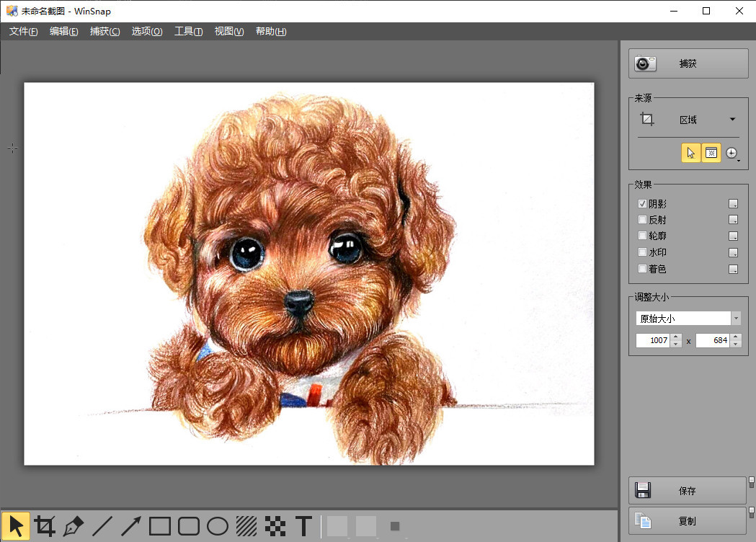This screenshot has width=756, height=542.
Task: Enable the 水印 watermark checkbox
Action: pyautogui.click(x=643, y=253)
